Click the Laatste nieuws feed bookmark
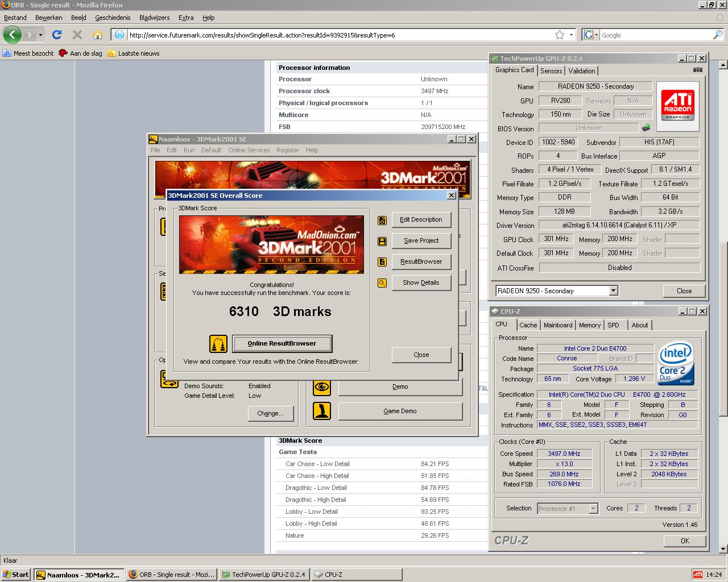Image resolution: width=728 pixels, height=582 pixels. tap(134, 53)
